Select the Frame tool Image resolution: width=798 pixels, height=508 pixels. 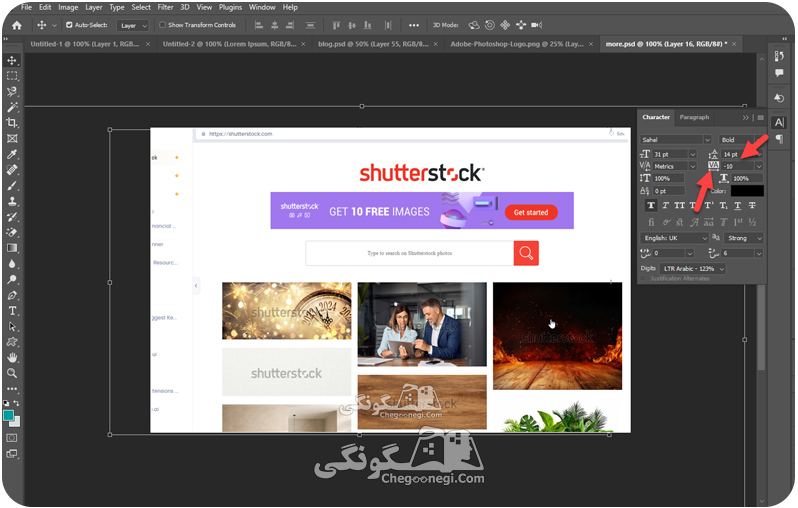pos(12,138)
